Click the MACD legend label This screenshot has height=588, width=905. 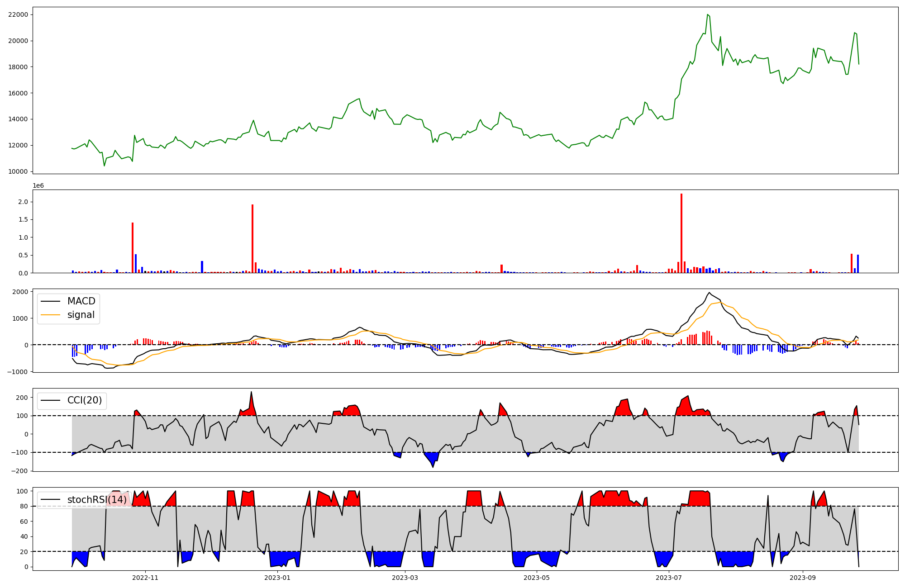pos(81,301)
